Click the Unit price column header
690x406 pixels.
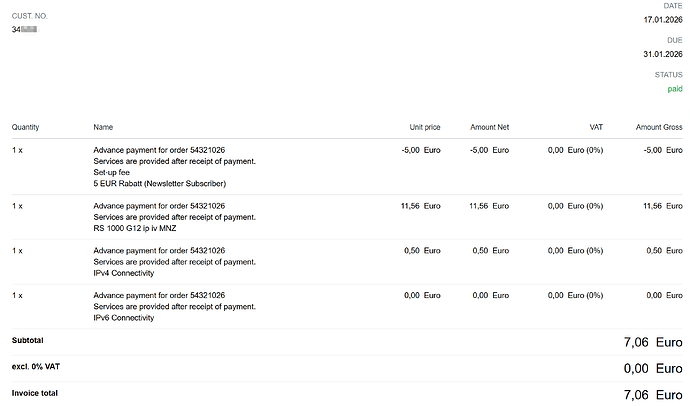point(425,127)
